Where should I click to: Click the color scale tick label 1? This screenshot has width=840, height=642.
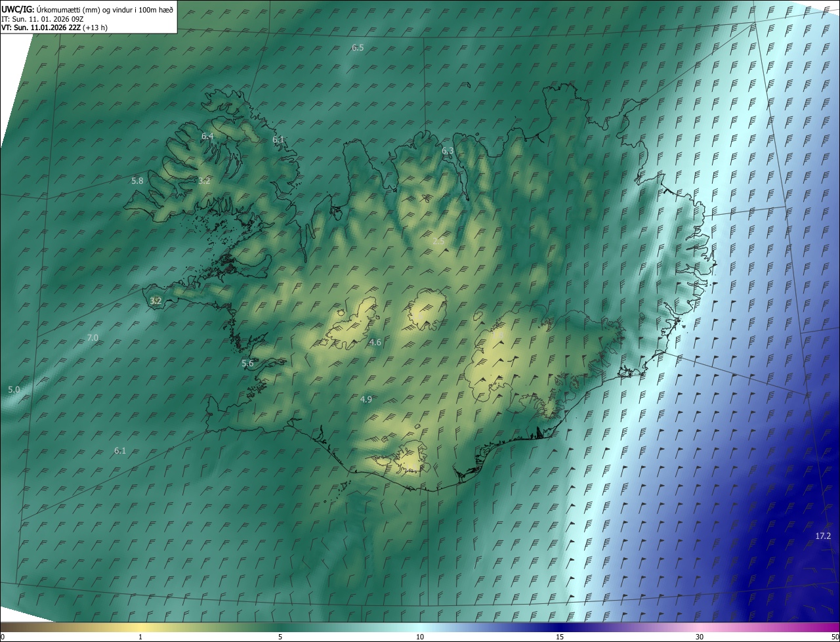(x=140, y=637)
